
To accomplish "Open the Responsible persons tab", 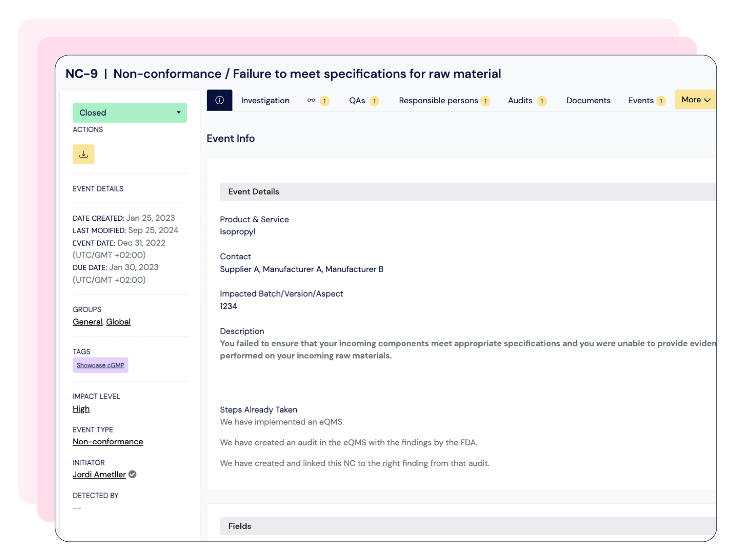I will point(444,101).
